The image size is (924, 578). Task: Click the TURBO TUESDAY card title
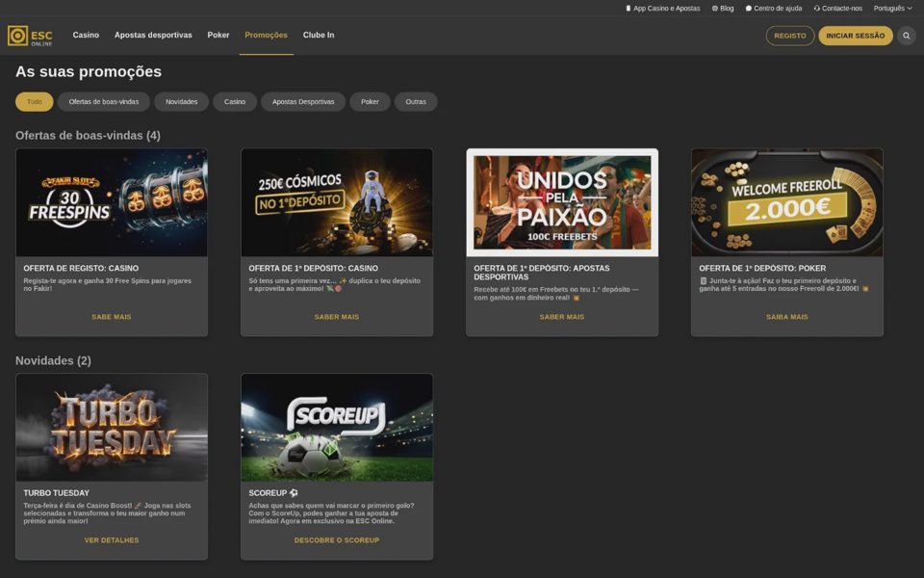pos(57,493)
